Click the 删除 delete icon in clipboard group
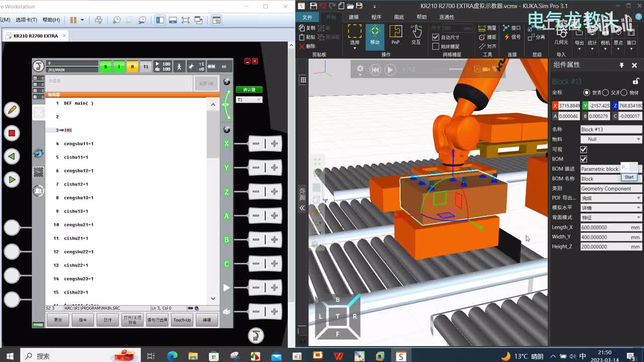 pos(307,46)
